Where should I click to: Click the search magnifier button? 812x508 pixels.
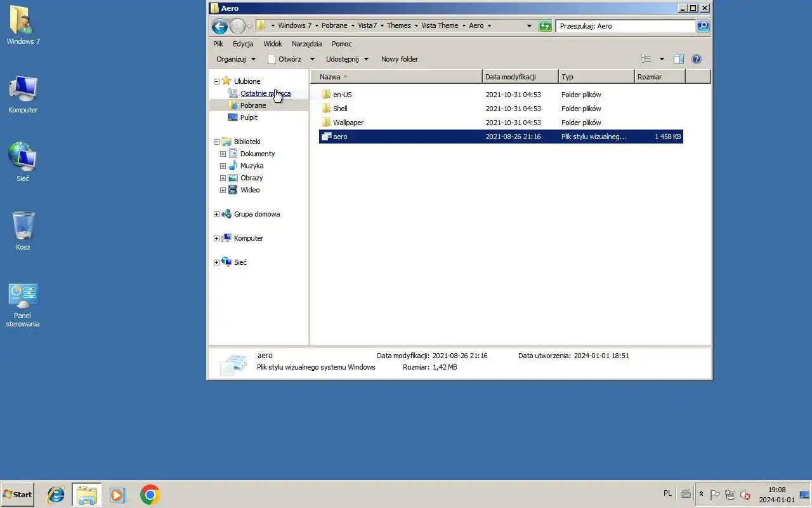coord(703,26)
